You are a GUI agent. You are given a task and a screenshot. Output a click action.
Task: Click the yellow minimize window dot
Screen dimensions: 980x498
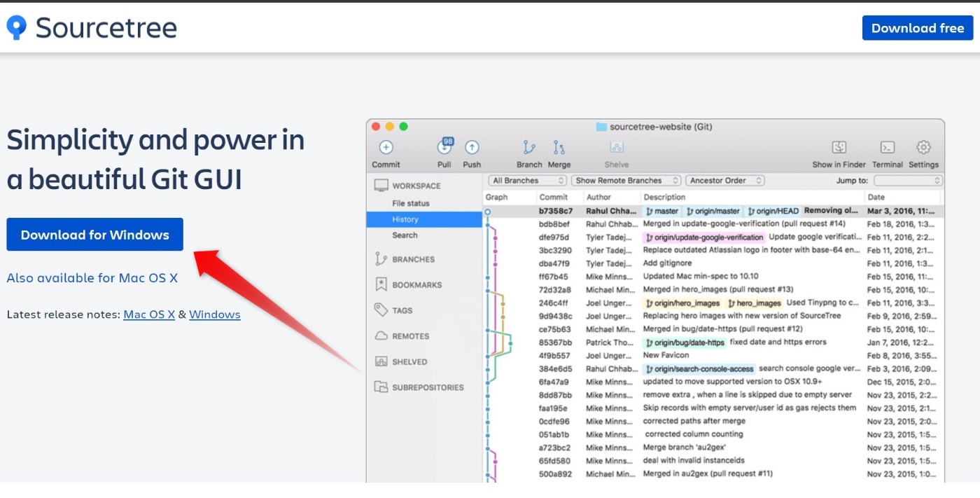tap(390, 127)
